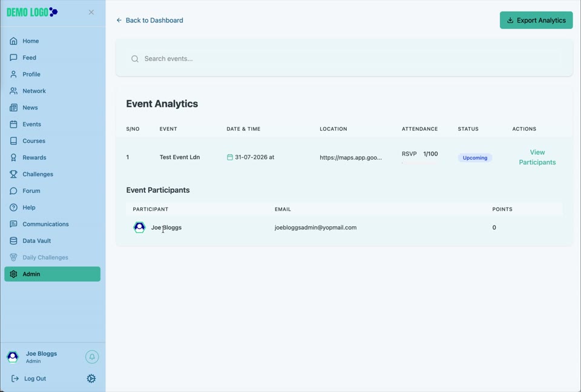This screenshot has height=392, width=581.
Task: Click the Log Out label
Action: click(x=35, y=378)
